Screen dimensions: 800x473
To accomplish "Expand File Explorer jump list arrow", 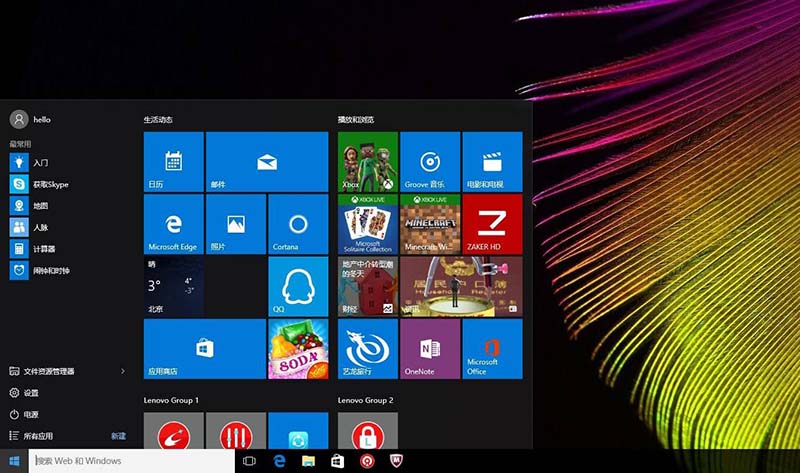I will pos(123,371).
